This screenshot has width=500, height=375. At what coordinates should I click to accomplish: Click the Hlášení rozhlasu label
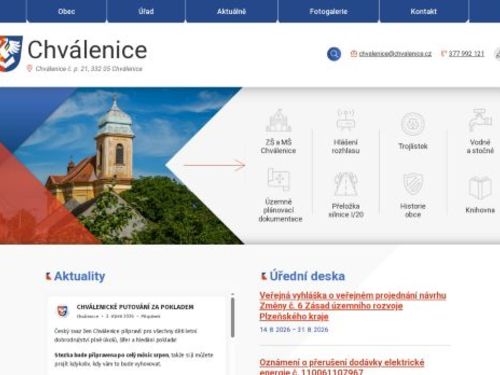click(x=346, y=146)
